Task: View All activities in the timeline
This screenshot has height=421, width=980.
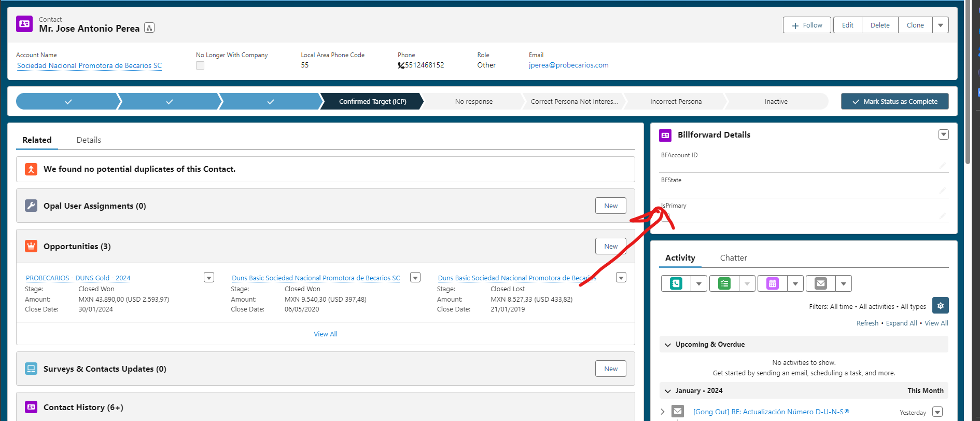Action: click(936, 323)
